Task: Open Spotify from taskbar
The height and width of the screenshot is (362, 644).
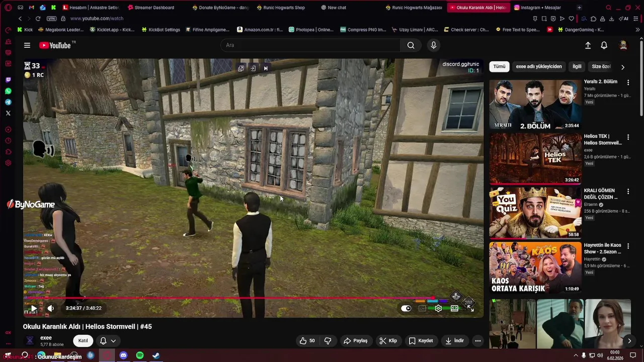Action: [x=140, y=355]
